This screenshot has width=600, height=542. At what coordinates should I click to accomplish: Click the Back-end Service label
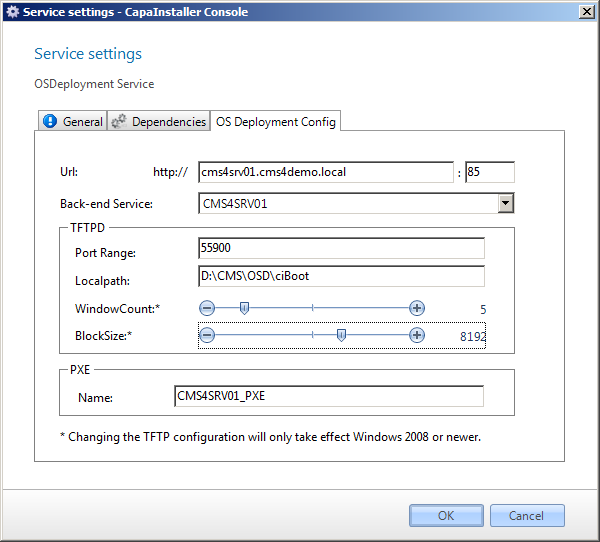106,204
